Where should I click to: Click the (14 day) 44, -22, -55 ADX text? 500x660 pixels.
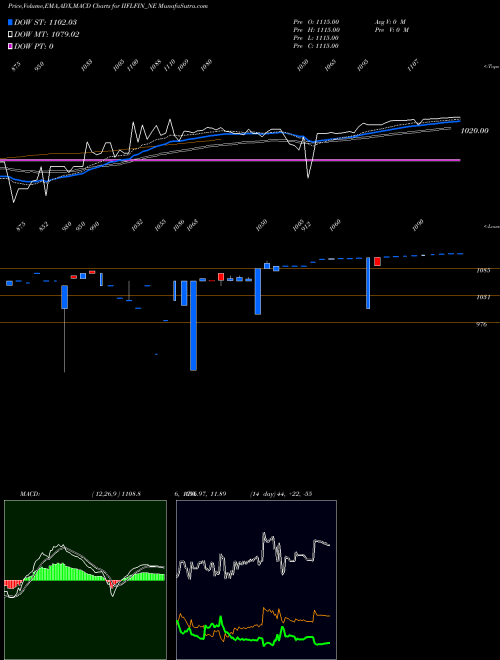[x=281, y=494]
